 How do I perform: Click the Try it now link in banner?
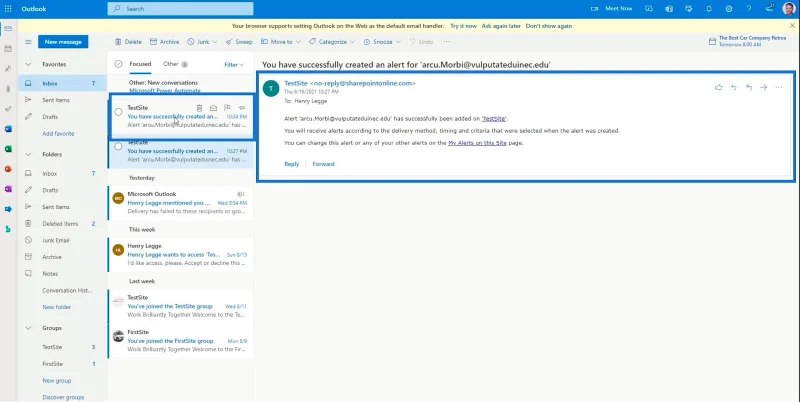click(x=463, y=26)
